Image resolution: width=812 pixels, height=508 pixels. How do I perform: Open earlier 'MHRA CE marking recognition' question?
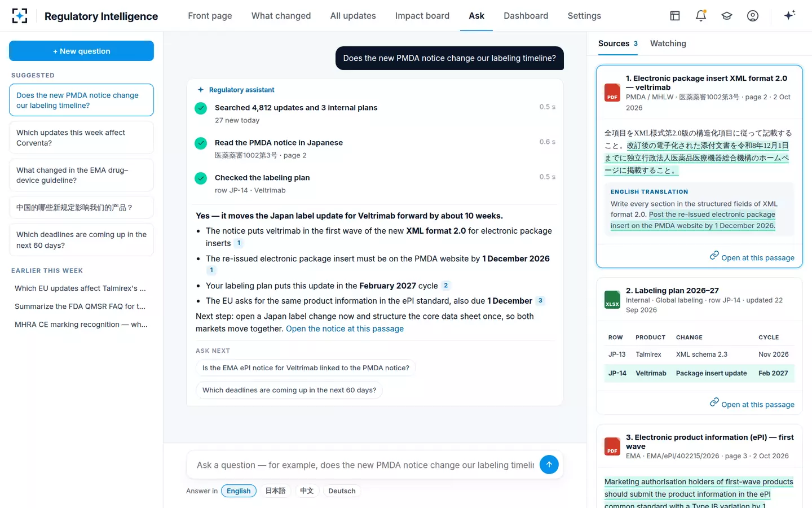point(80,325)
